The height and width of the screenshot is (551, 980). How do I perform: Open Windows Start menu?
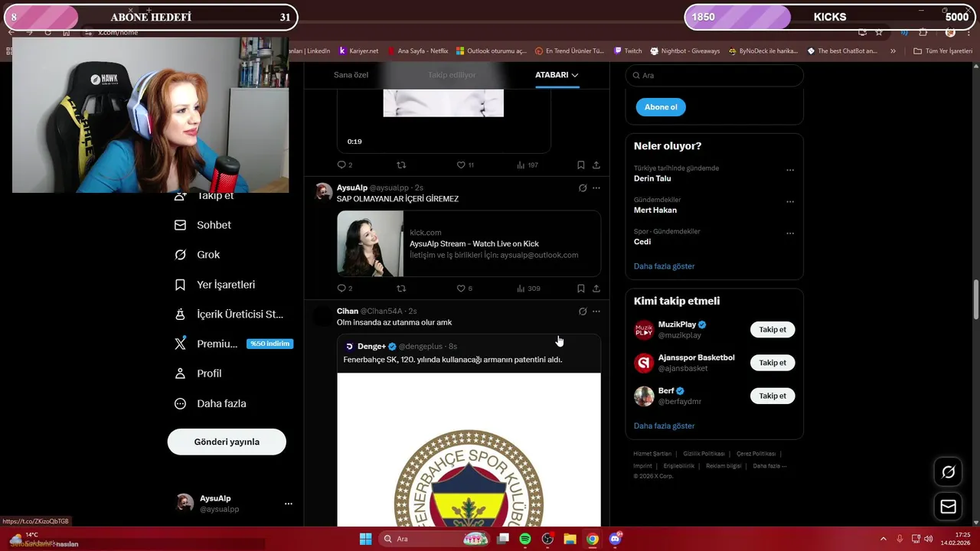365,539
